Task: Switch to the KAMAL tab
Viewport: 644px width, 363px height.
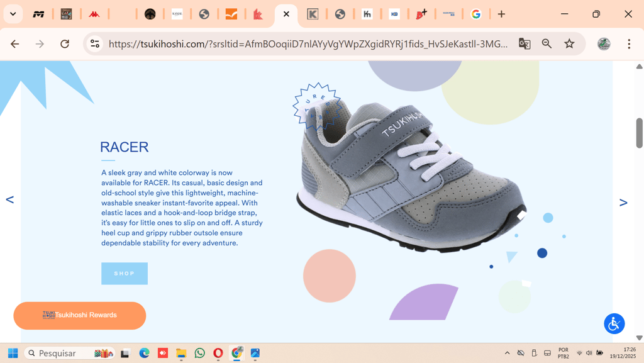Action: pyautogui.click(x=177, y=14)
